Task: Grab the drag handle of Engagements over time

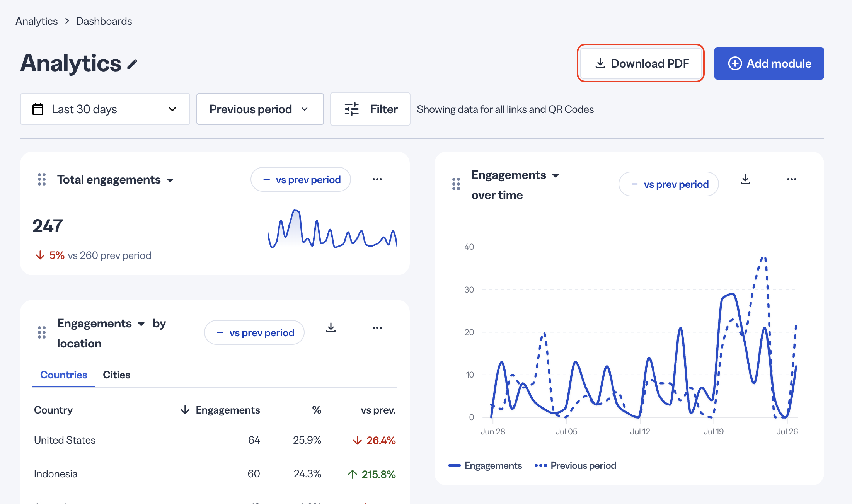Action: pos(456,184)
